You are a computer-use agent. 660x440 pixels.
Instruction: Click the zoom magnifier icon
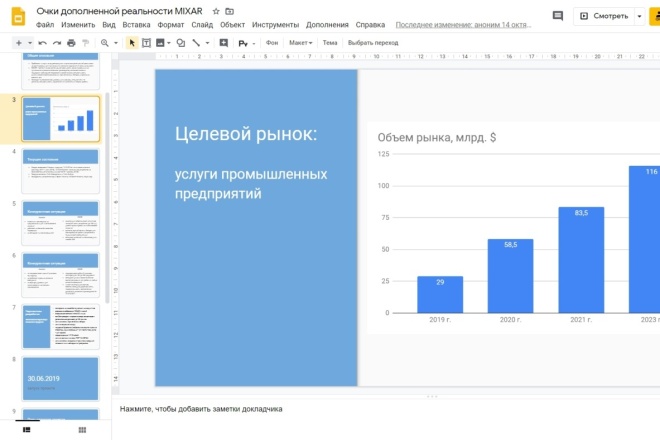coord(105,43)
